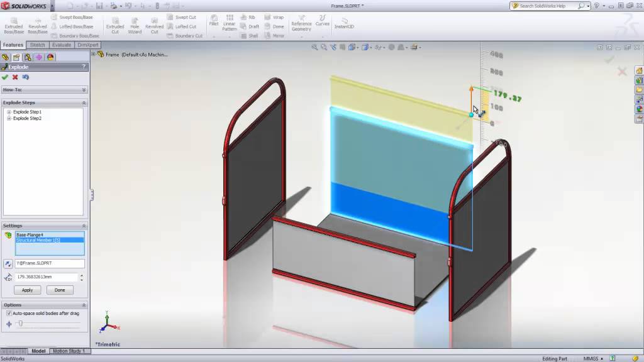This screenshot has height=362, width=644.
Task: Undo the last explode action
Action: [25, 77]
